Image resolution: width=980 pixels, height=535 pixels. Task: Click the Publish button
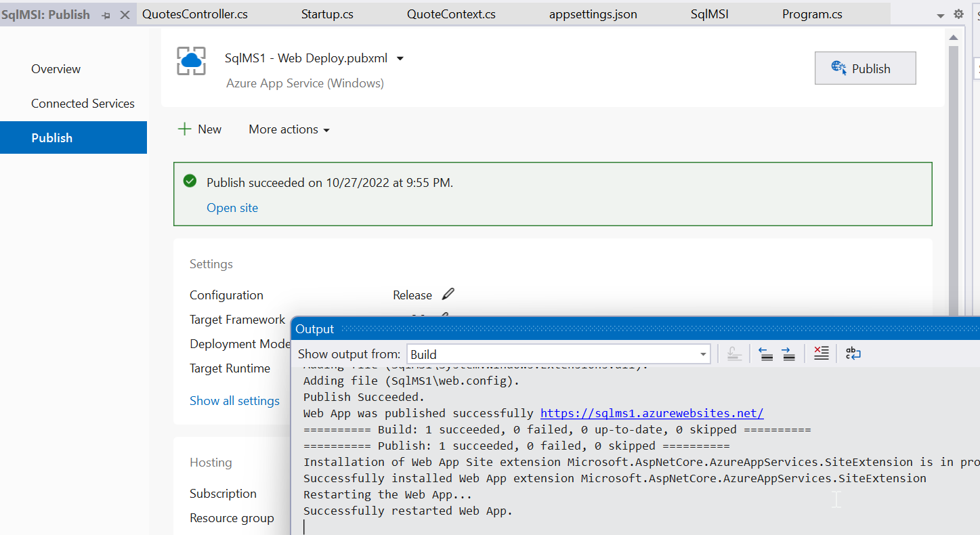866,68
